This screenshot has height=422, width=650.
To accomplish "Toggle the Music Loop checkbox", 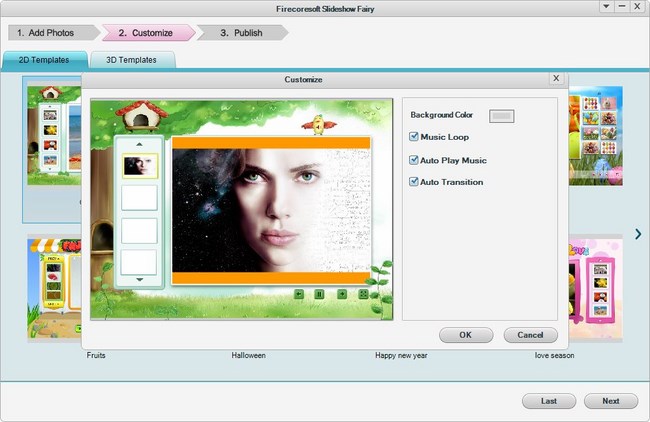I will [x=414, y=137].
